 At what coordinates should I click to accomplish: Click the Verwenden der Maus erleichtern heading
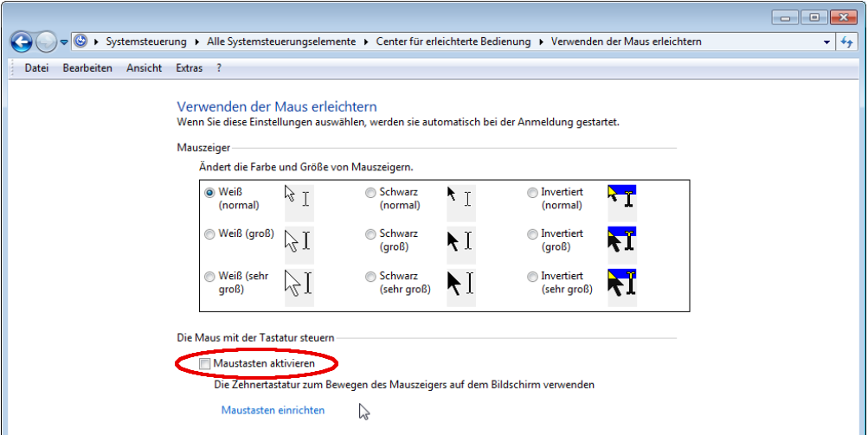click(x=277, y=106)
